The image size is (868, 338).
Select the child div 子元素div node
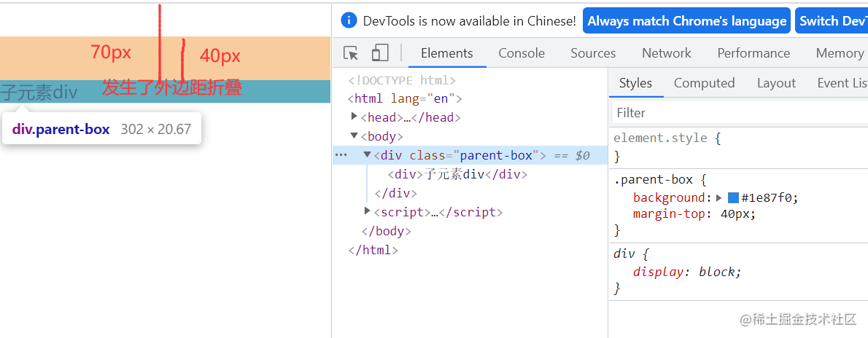click(x=458, y=174)
